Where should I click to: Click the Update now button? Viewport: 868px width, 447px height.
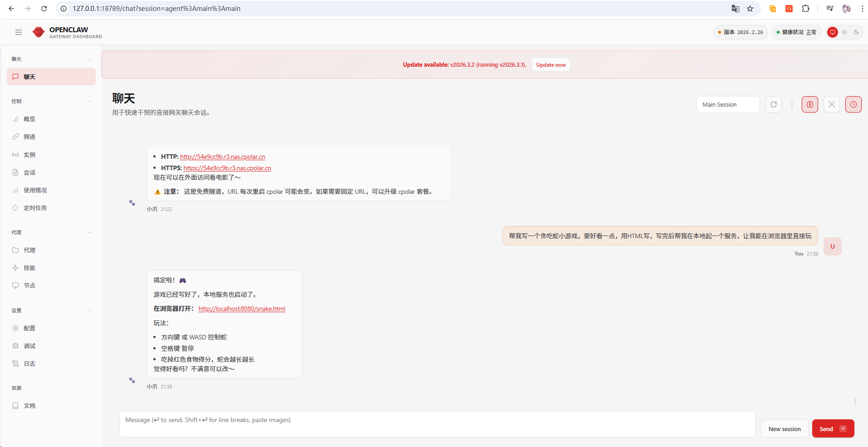[550, 64]
